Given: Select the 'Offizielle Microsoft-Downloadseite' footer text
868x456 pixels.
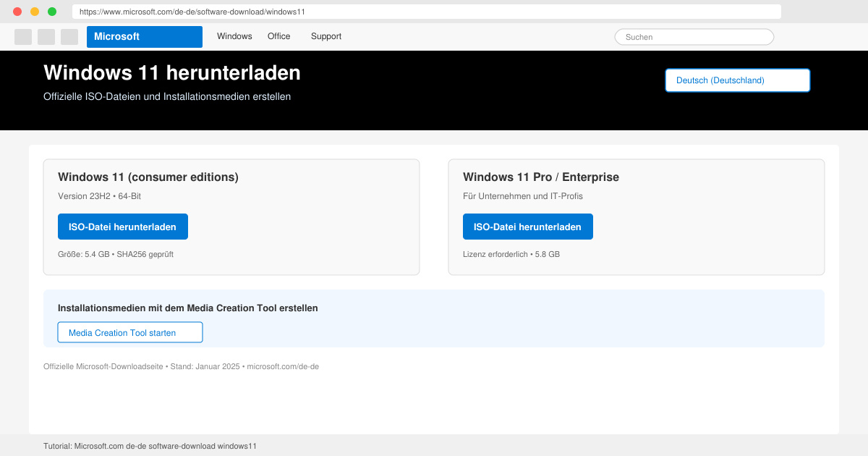Looking at the screenshot, I should 104,366.
